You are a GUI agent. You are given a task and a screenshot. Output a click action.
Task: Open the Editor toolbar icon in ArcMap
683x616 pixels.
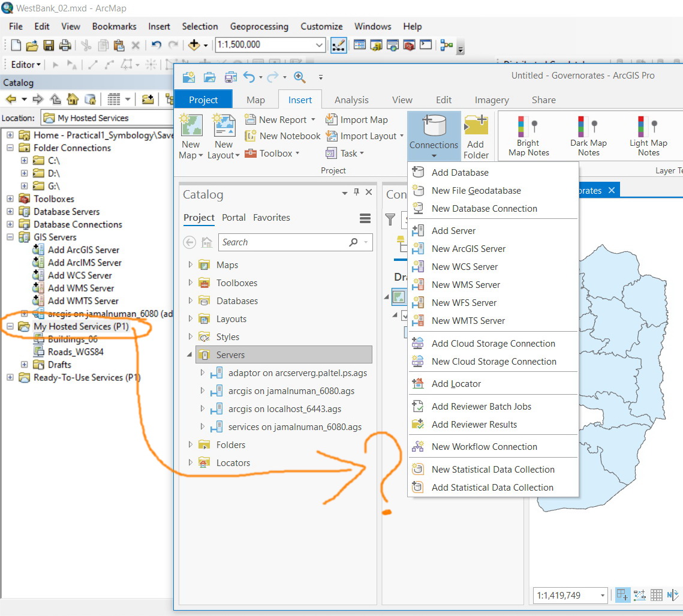click(26, 65)
